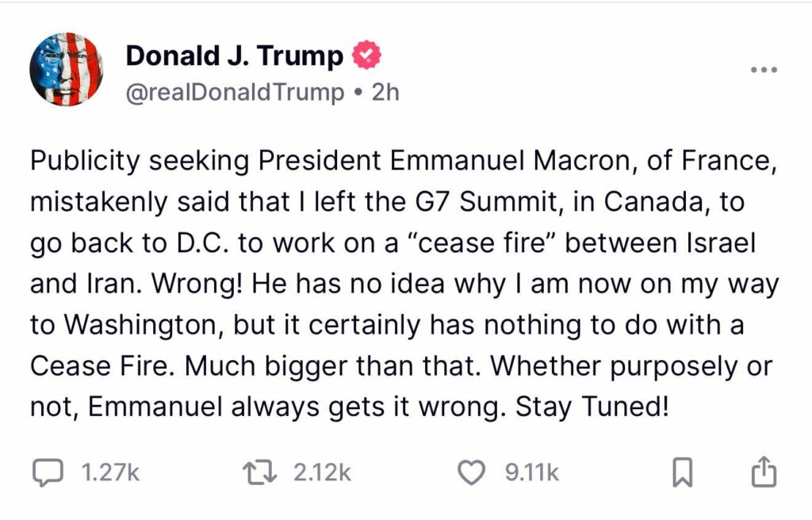Bookmark this Donald J. Trump post
The width and height of the screenshot is (812, 520).
pyautogui.click(x=682, y=474)
